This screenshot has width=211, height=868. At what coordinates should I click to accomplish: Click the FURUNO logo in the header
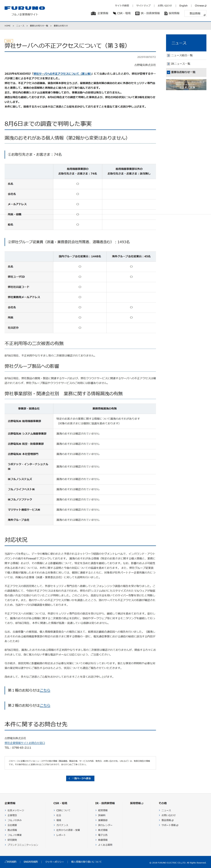[x=25, y=8]
